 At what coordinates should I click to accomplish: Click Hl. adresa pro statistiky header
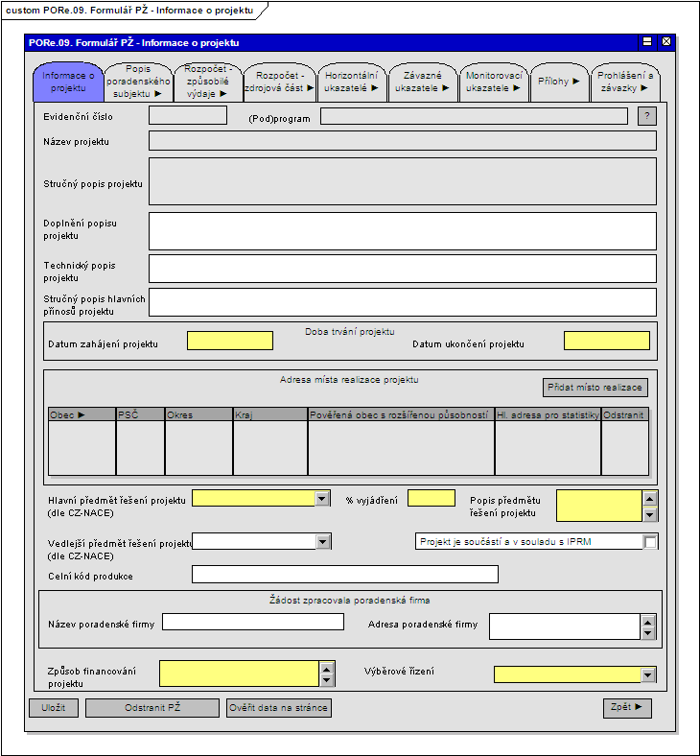(548, 414)
